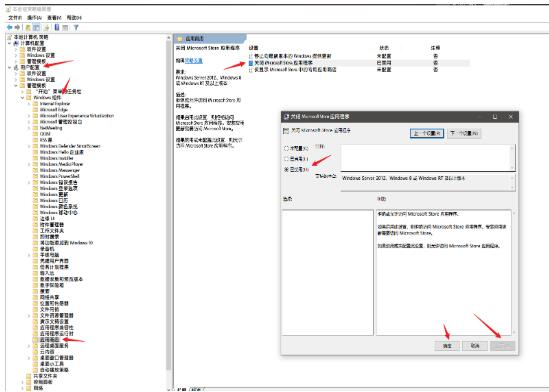
Task: Collapse the 用户配置 node
Action: tap(9, 67)
